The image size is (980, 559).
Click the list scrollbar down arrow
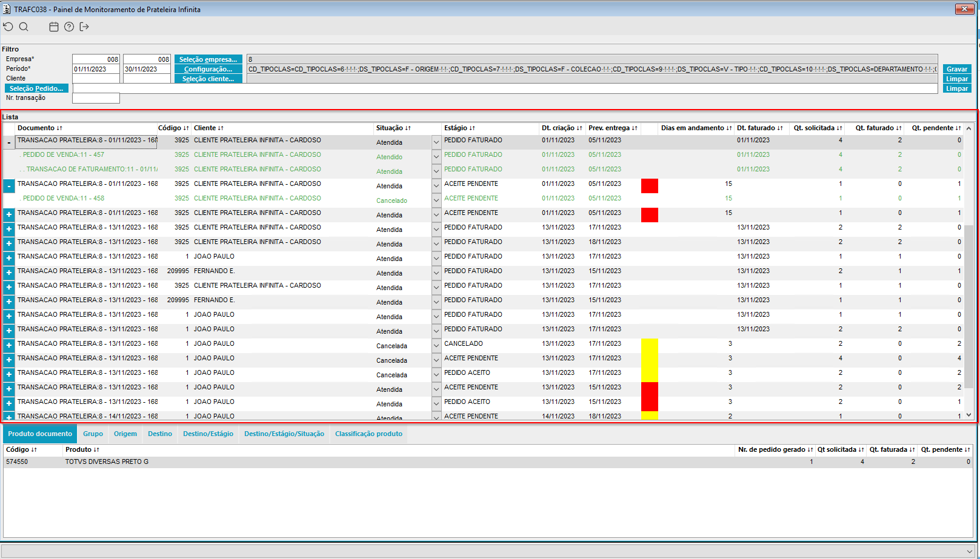pyautogui.click(x=968, y=415)
